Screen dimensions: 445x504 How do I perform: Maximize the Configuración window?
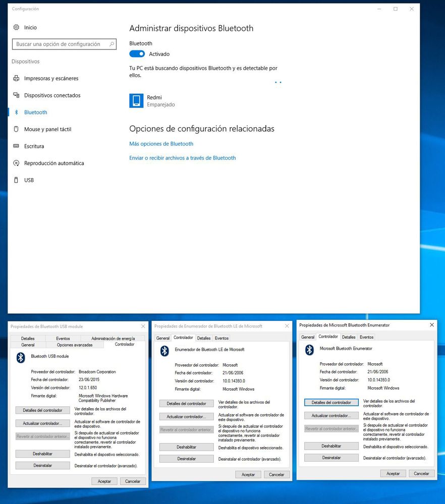[x=396, y=9]
